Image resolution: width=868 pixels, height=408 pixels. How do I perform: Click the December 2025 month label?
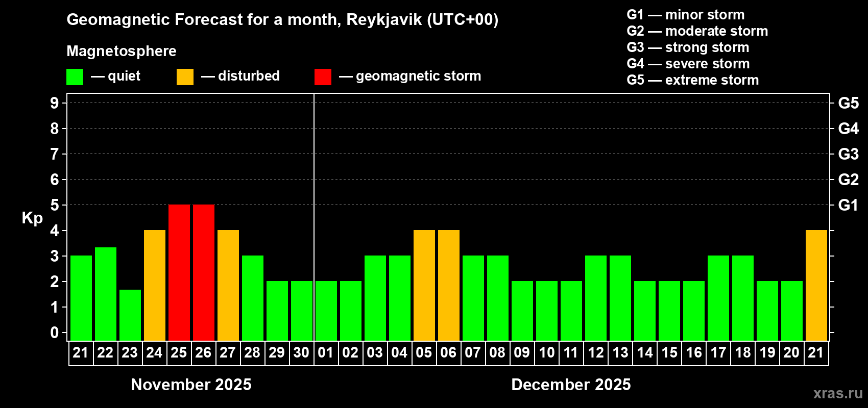pyautogui.click(x=571, y=385)
